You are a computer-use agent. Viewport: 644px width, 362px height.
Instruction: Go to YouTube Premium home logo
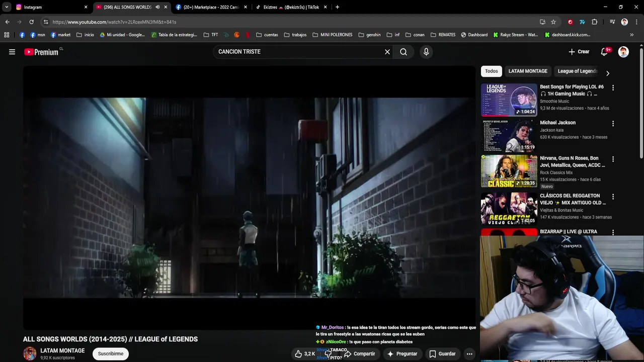click(41, 52)
